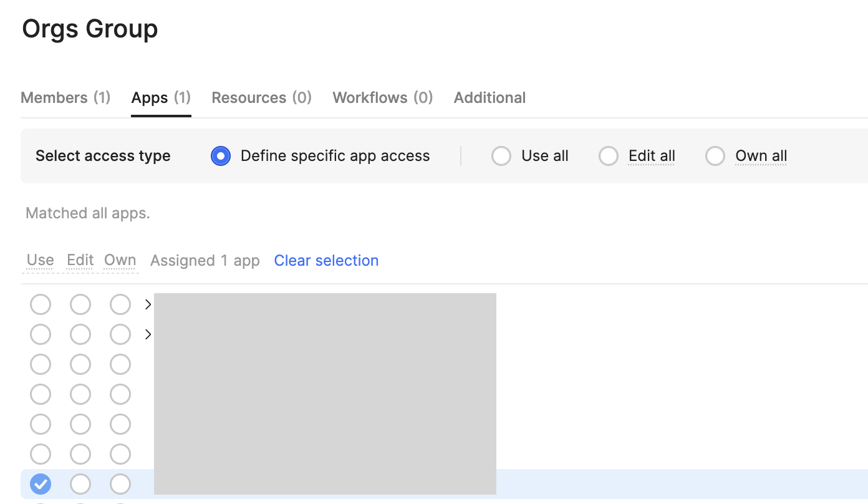
Task: Select Use access for the first folder row
Action: coord(41,304)
